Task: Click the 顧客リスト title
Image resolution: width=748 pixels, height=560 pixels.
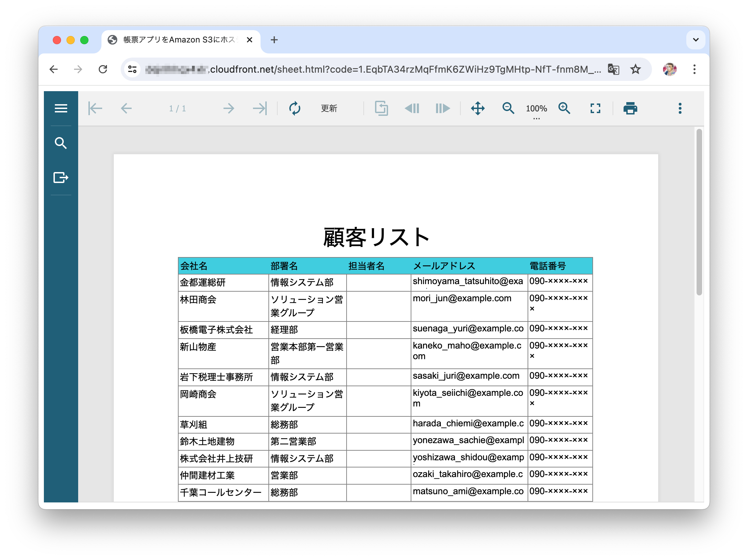Action: [376, 237]
